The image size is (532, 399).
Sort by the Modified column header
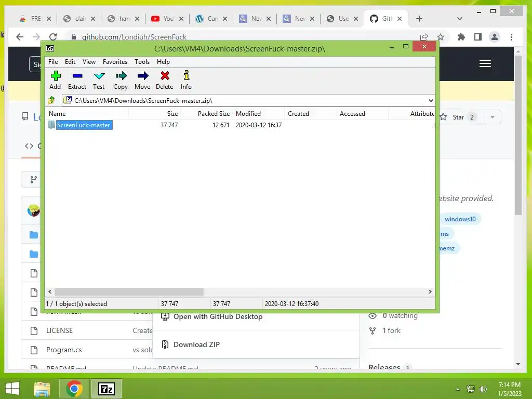259,114
